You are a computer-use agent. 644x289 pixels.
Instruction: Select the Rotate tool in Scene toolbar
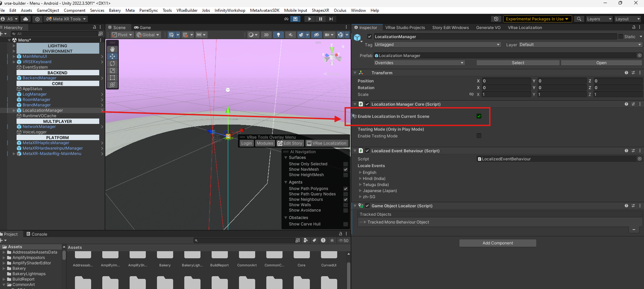pos(112,63)
